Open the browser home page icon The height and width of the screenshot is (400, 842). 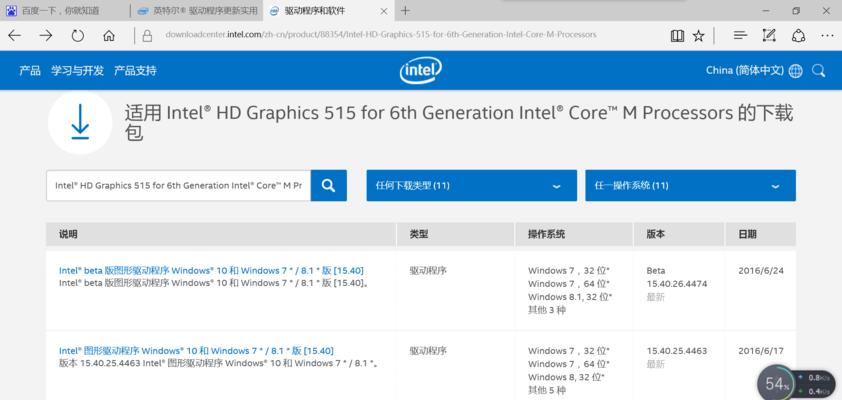[x=109, y=35]
